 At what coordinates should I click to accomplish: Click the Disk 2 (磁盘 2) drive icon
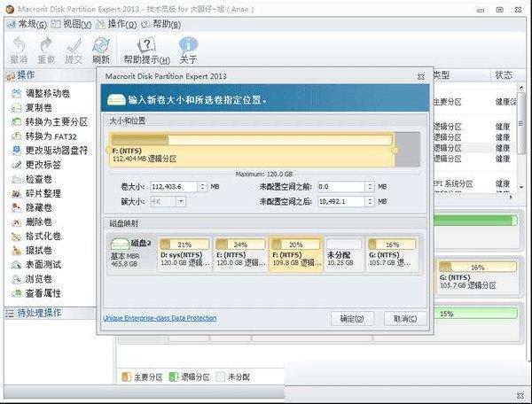point(120,244)
